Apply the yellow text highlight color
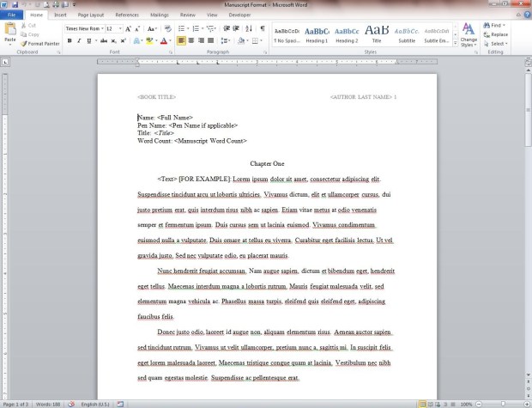The height and width of the screenshot is (408, 532). pyautogui.click(x=149, y=40)
